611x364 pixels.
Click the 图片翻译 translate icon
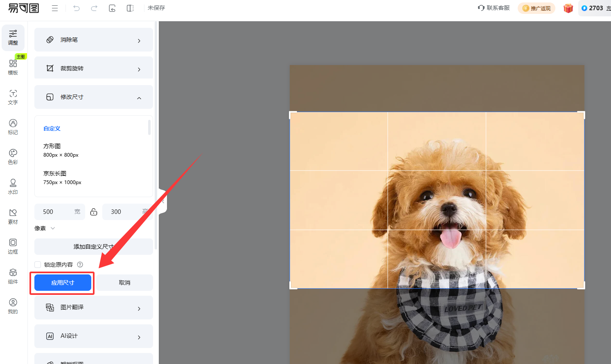coord(50,308)
